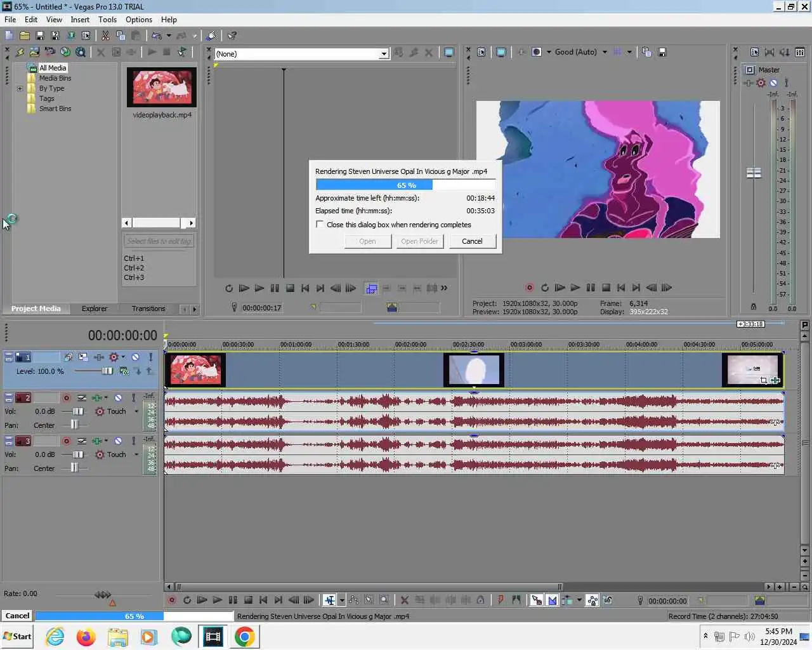Switch to the Explorer tab

[x=95, y=308]
